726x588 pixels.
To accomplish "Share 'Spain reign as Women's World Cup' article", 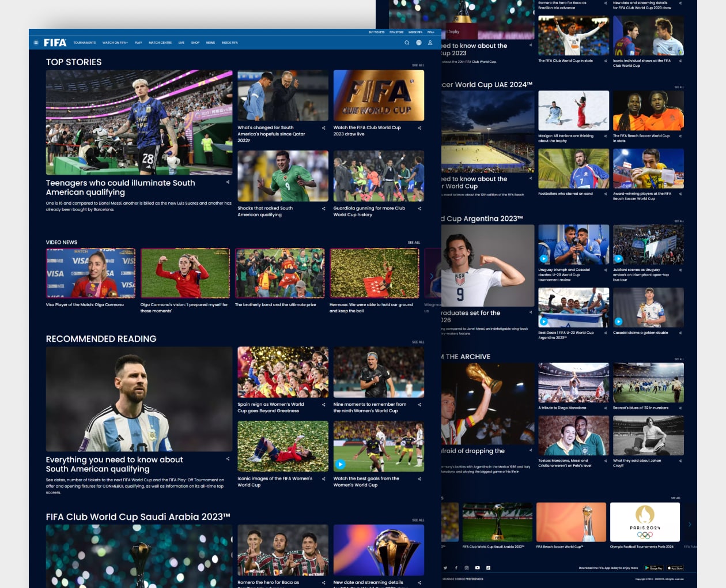I will [323, 405].
